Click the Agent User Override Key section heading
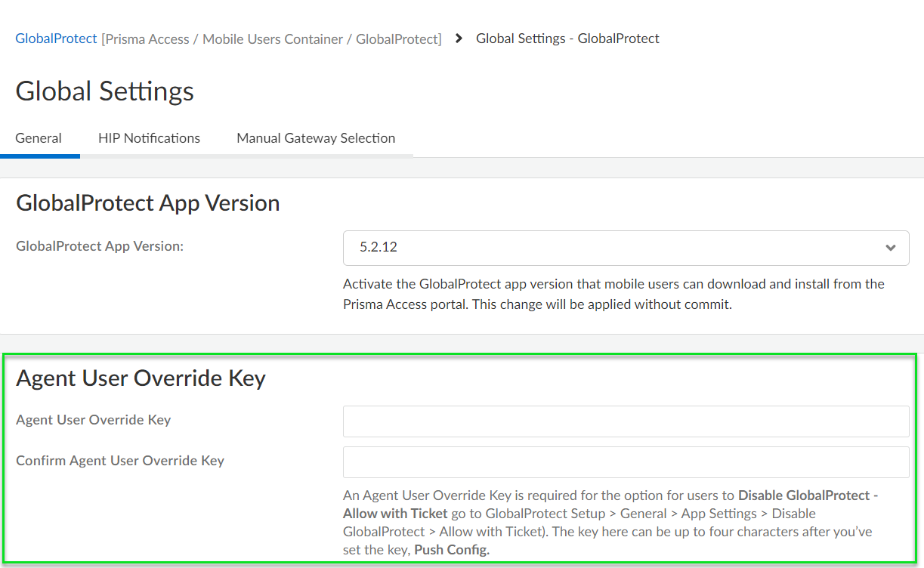This screenshot has height=568, width=924. click(141, 378)
